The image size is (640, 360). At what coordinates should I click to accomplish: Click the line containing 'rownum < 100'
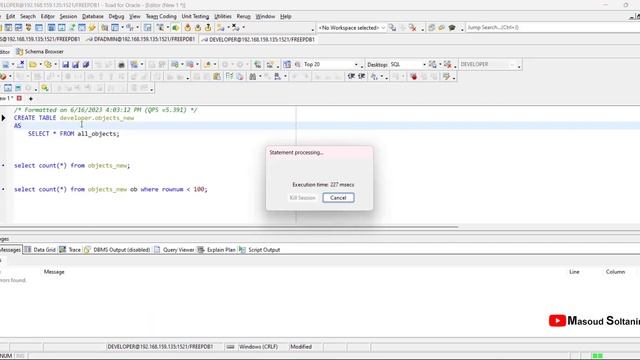tap(111, 189)
